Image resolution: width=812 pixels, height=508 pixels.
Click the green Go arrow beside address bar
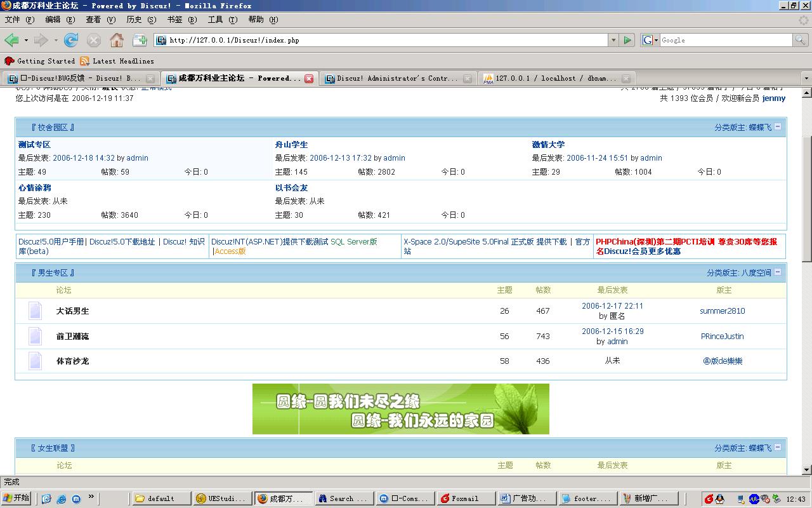(627, 40)
